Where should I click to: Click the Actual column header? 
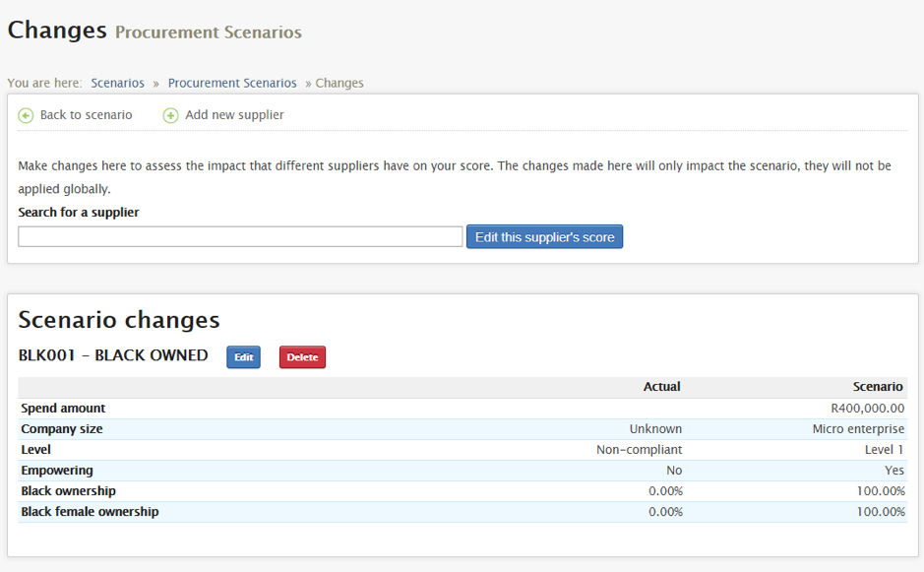662,387
